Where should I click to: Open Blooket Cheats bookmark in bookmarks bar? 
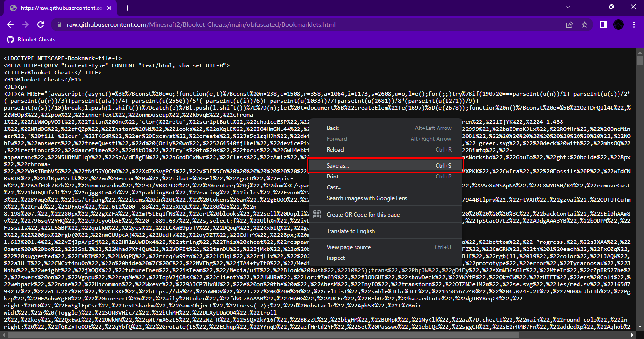(x=32, y=40)
